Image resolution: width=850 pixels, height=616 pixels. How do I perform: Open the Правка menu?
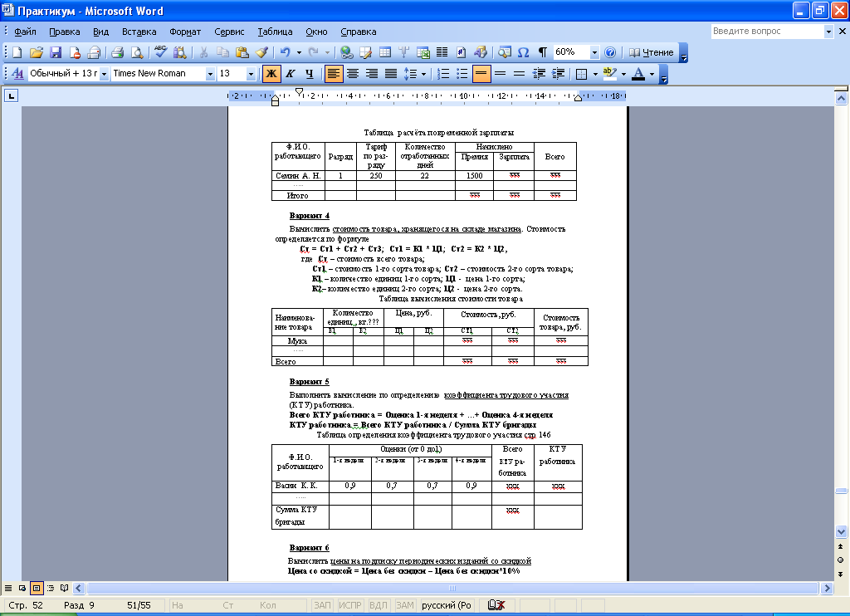click(x=65, y=32)
